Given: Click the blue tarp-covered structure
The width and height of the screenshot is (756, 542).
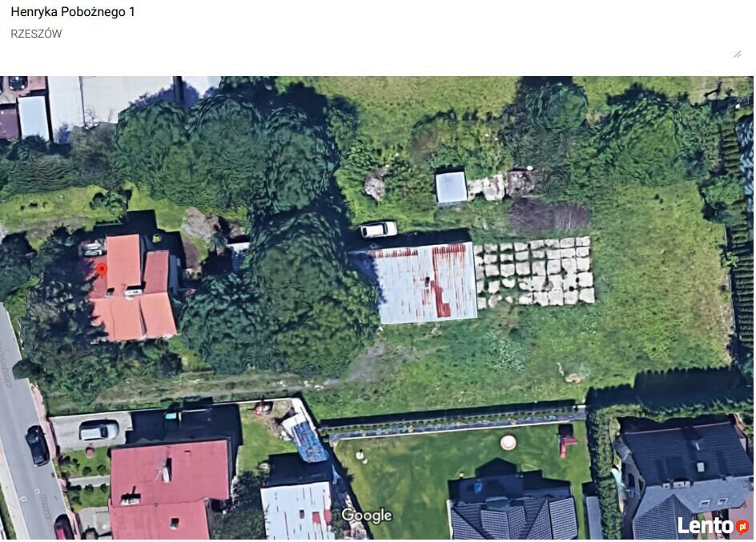Looking at the screenshot, I should 305,437.
